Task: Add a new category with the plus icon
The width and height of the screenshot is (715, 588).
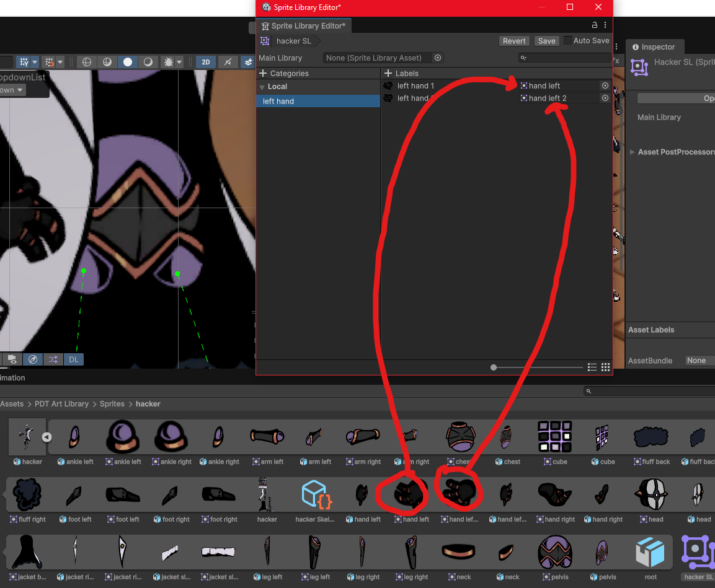Action: tap(263, 73)
